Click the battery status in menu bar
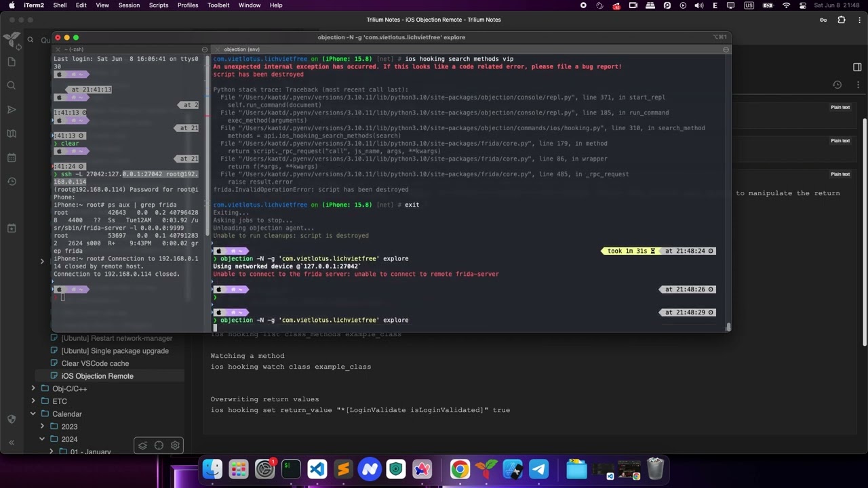Viewport: 868px width, 488px height. click(767, 5)
